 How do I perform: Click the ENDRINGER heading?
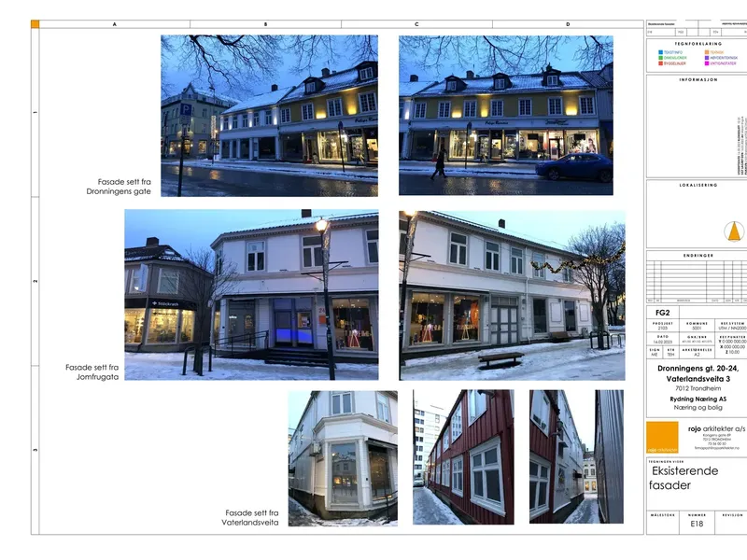pyautogui.click(x=698, y=256)
